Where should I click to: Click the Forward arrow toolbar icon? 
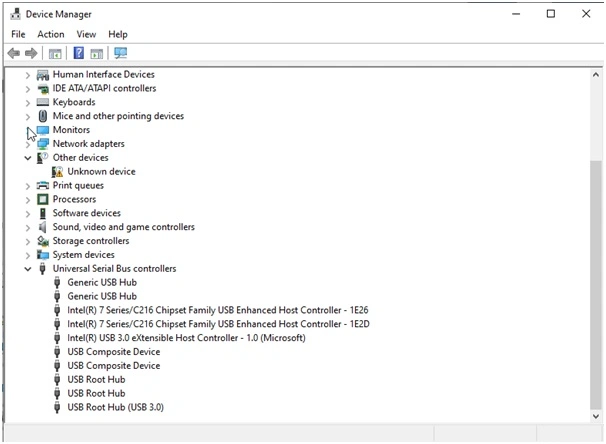click(x=32, y=53)
